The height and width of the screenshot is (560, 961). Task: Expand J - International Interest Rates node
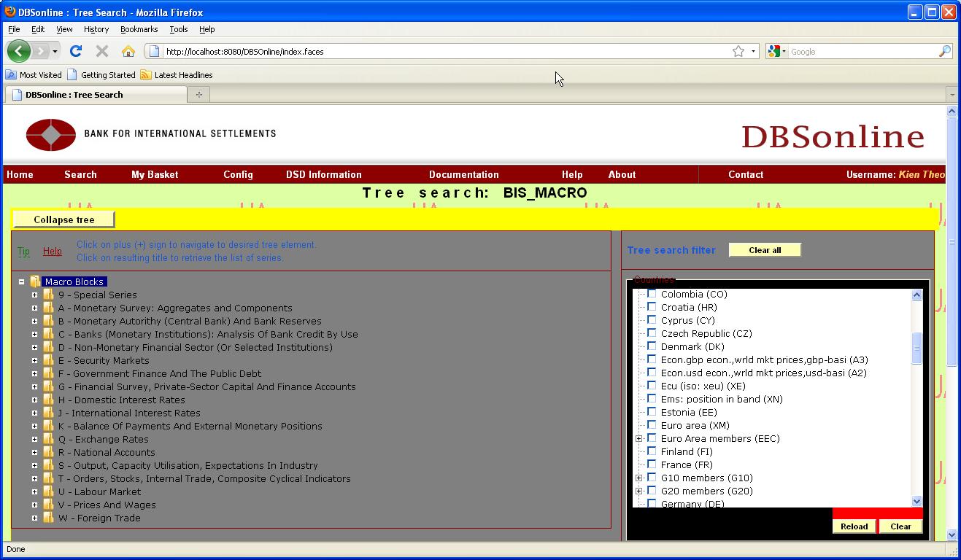(x=34, y=413)
